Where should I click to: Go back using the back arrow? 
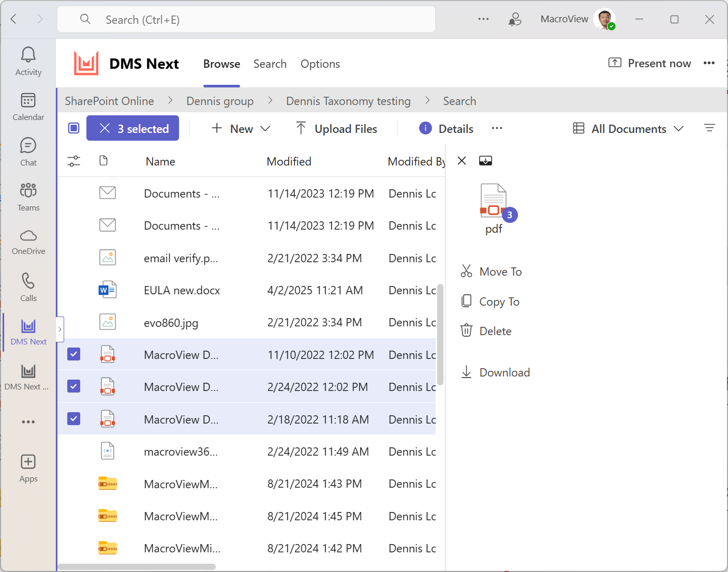(x=14, y=19)
